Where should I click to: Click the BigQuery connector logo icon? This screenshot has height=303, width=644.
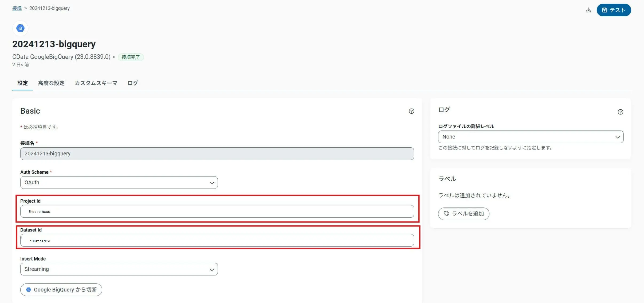click(x=20, y=28)
